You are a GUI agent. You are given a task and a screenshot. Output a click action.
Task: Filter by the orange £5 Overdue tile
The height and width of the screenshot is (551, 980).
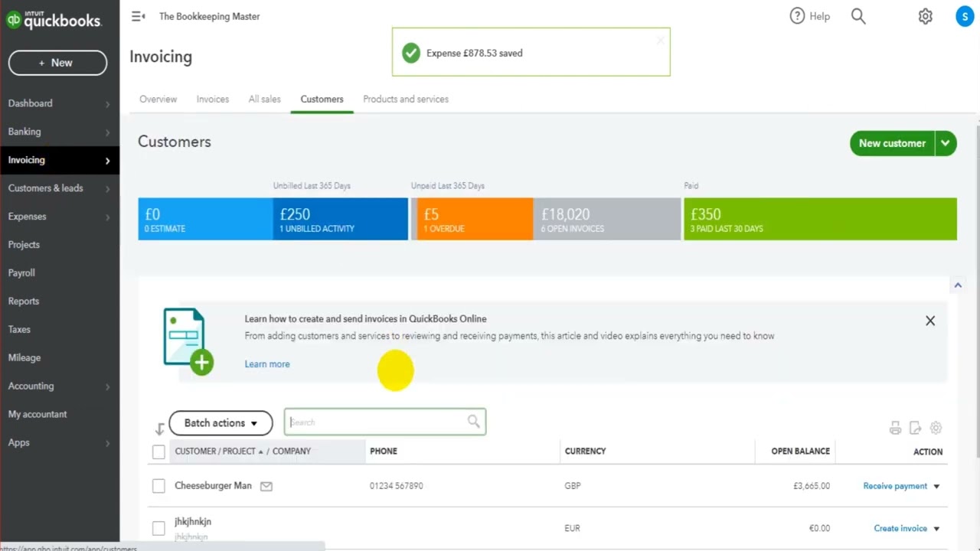click(x=475, y=219)
